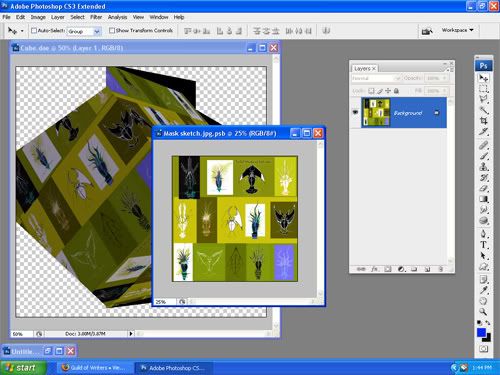This screenshot has height=375, width=500.
Task: Select the History Brush tool
Action: click(x=483, y=177)
